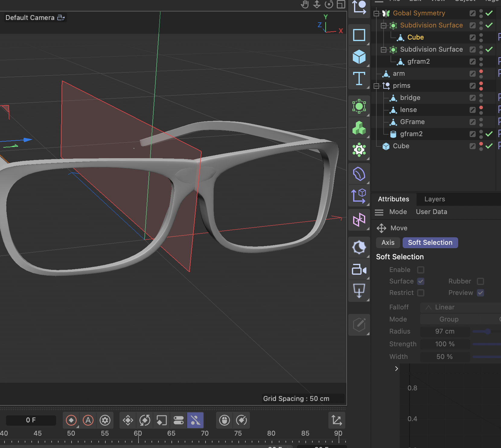Check the Soft Selection Enable checkbox
Image resolution: width=501 pixels, height=448 pixels.
point(420,270)
